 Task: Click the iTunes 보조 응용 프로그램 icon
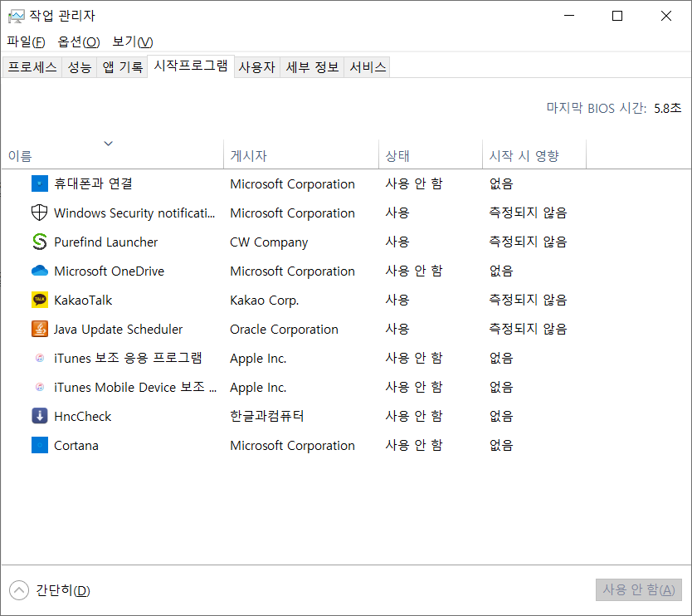39,358
